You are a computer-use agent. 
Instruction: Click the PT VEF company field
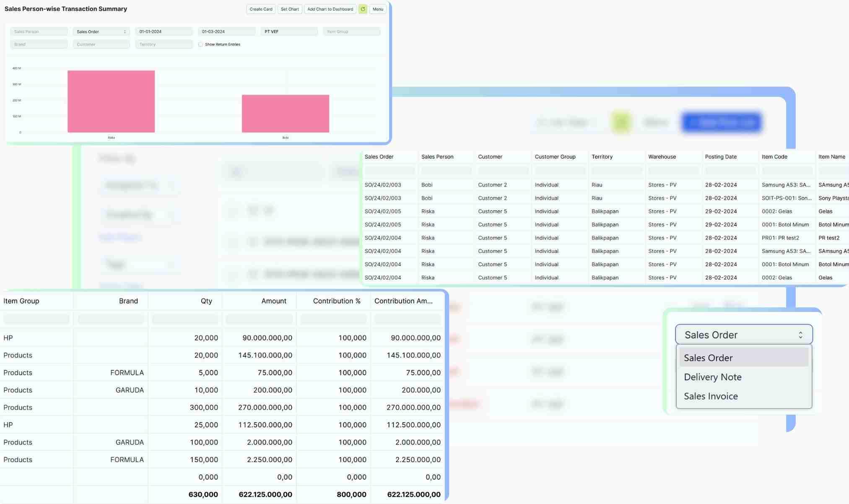pyautogui.click(x=289, y=32)
